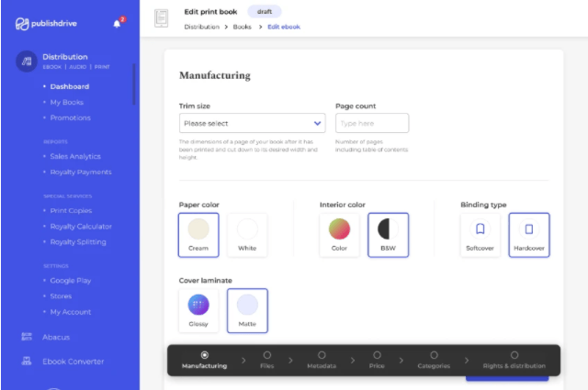Click the Distribution breadcrumb link
The width and height of the screenshot is (588, 390).
201,27
